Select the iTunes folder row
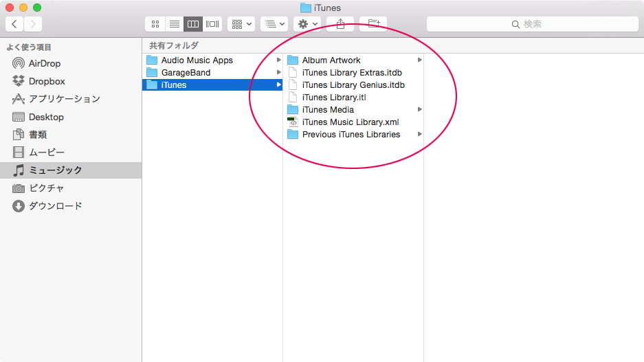644x362 pixels. pyautogui.click(x=212, y=84)
